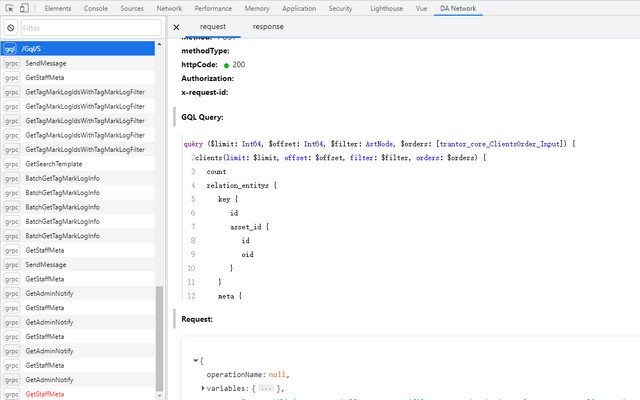Click the Request heading
This screenshot has height=400, width=640.
pyautogui.click(x=197, y=319)
